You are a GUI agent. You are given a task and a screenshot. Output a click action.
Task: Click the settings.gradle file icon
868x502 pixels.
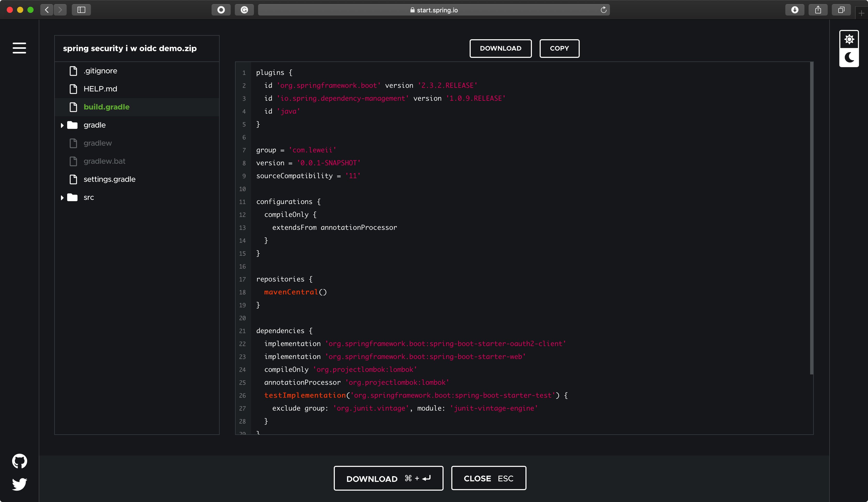pos(73,179)
